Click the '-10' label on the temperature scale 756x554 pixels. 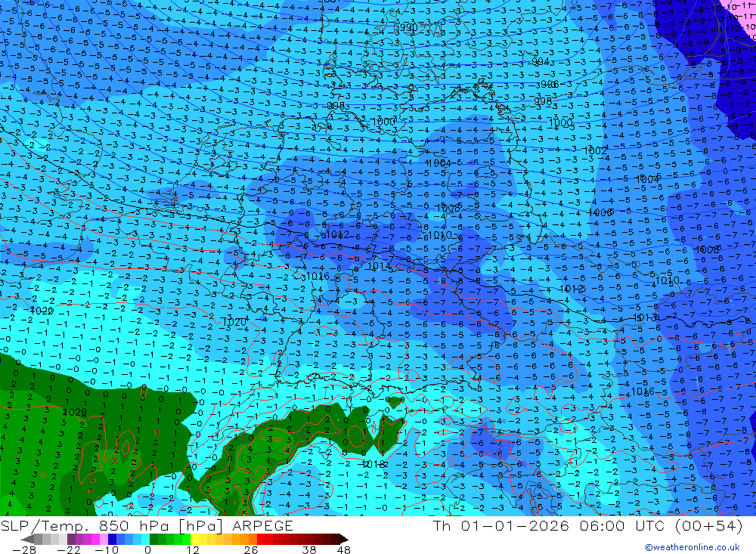coord(107,549)
